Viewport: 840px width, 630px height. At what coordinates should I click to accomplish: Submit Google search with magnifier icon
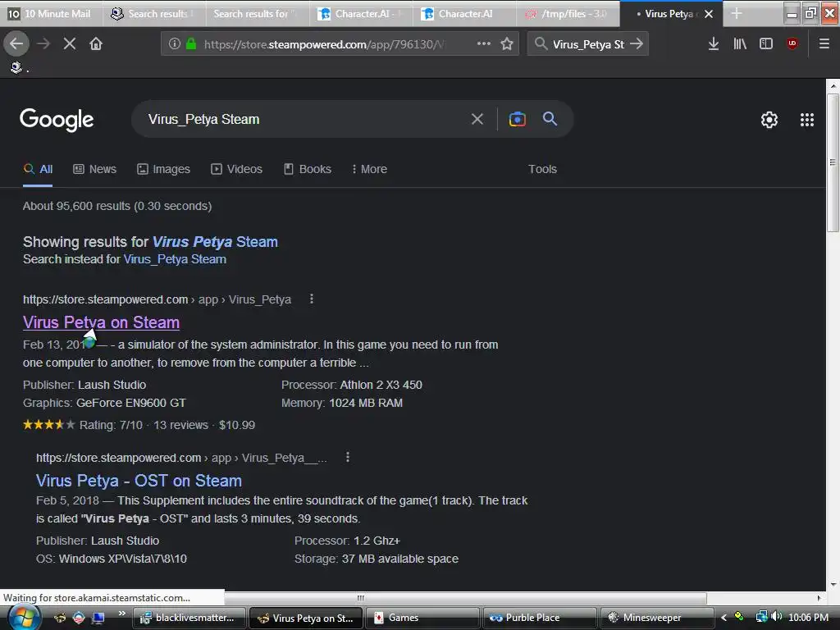click(x=550, y=119)
